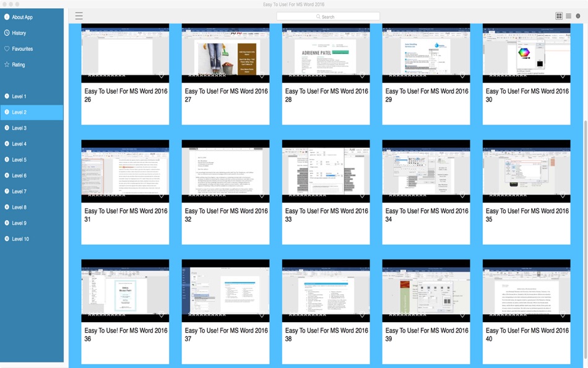Select Level 3 in sidebar

[32, 128]
